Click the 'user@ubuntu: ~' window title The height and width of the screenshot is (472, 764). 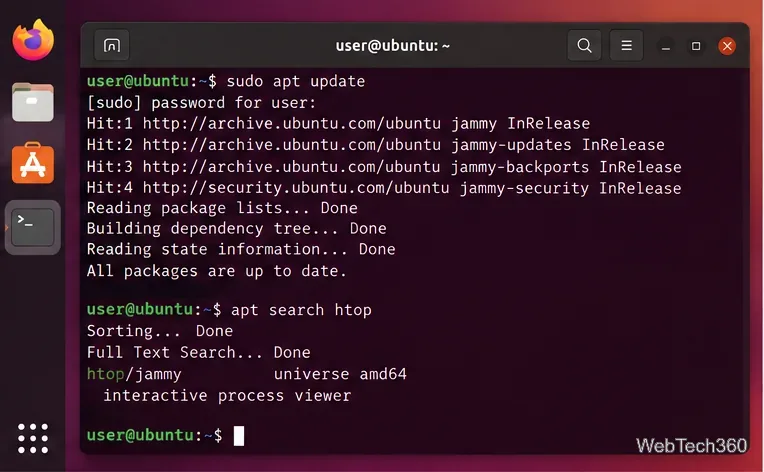pos(392,46)
